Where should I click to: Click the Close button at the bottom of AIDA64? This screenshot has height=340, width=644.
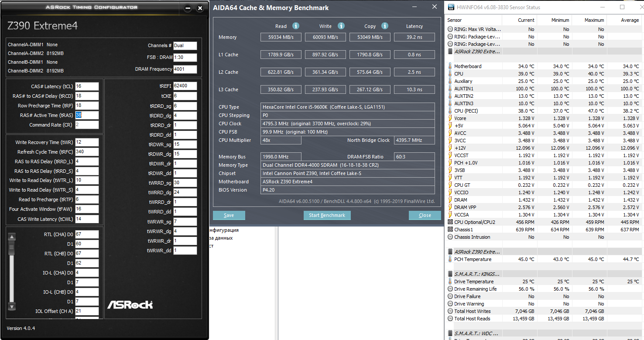click(425, 215)
